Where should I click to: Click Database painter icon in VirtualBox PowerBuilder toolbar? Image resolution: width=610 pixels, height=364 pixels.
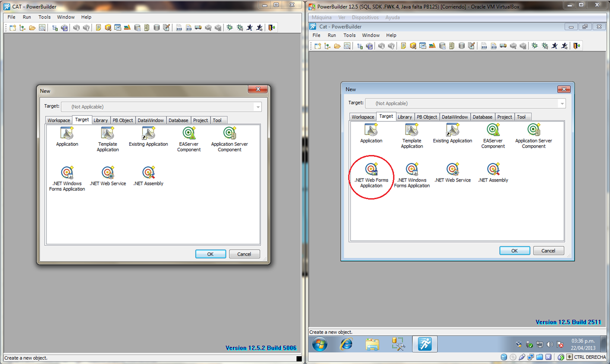pyautogui.click(x=462, y=46)
